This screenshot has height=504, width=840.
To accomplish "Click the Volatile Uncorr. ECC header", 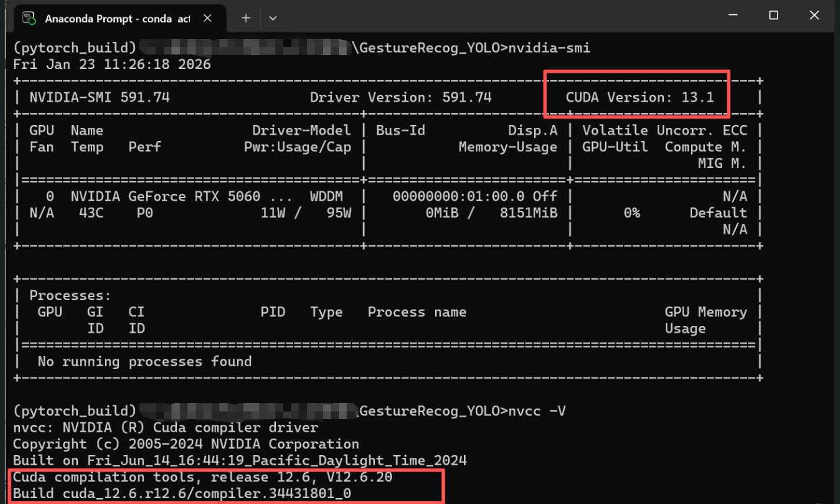I will [664, 130].
